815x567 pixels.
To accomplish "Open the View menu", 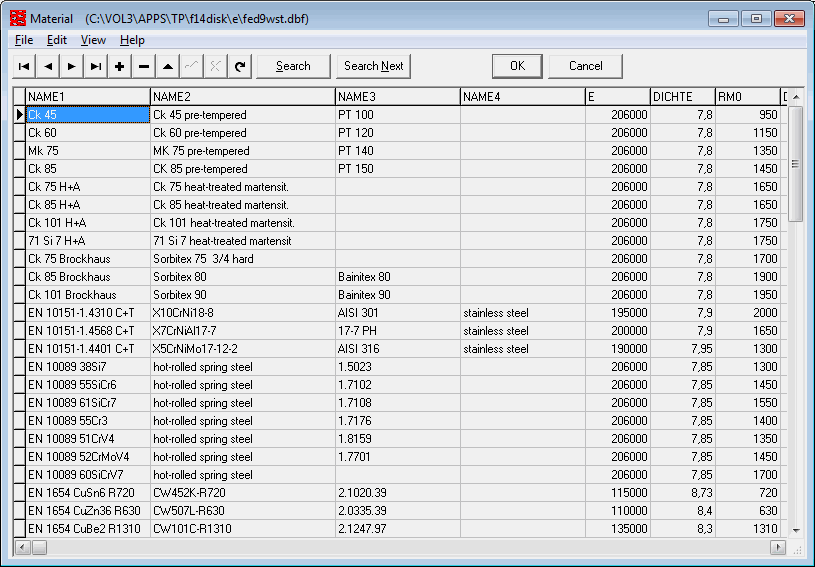I will (93, 40).
